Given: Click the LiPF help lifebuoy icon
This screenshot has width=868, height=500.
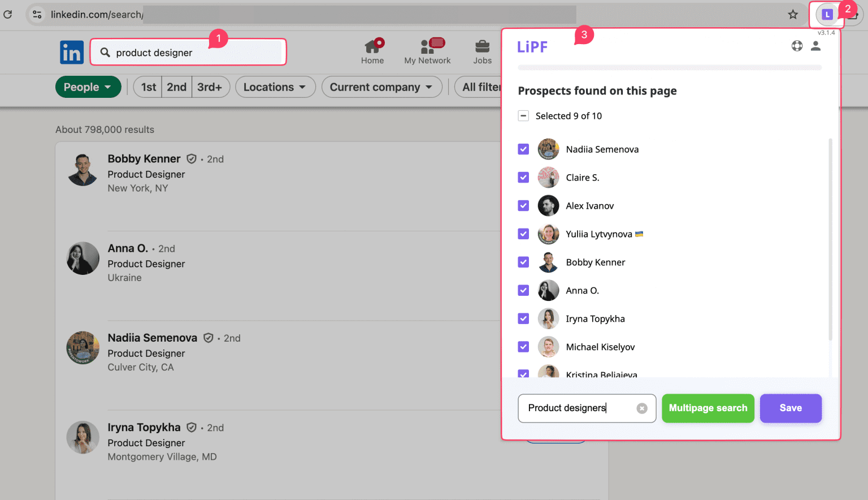Looking at the screenshot, I should [797, 46].
